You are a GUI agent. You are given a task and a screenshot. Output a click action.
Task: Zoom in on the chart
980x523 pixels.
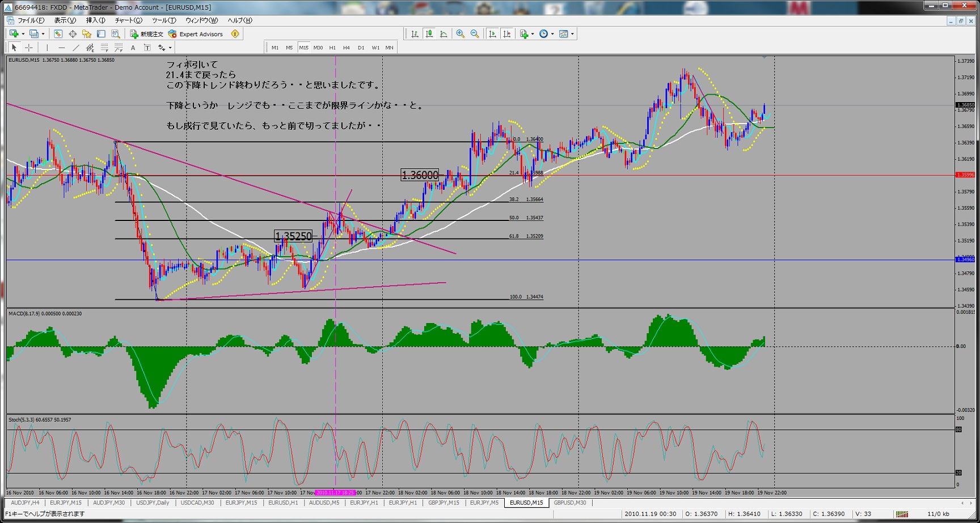click(x=461, y=34)
